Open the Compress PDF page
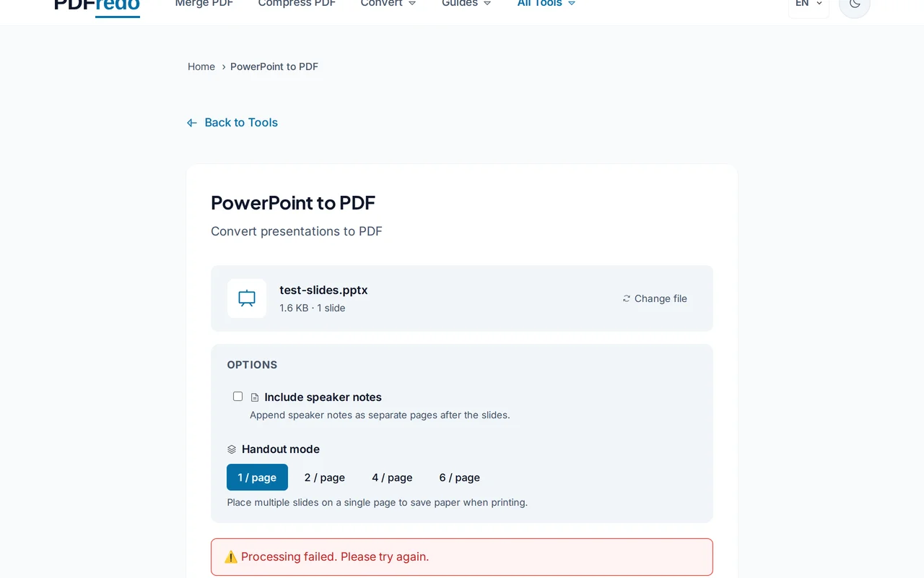 (296, 4)
